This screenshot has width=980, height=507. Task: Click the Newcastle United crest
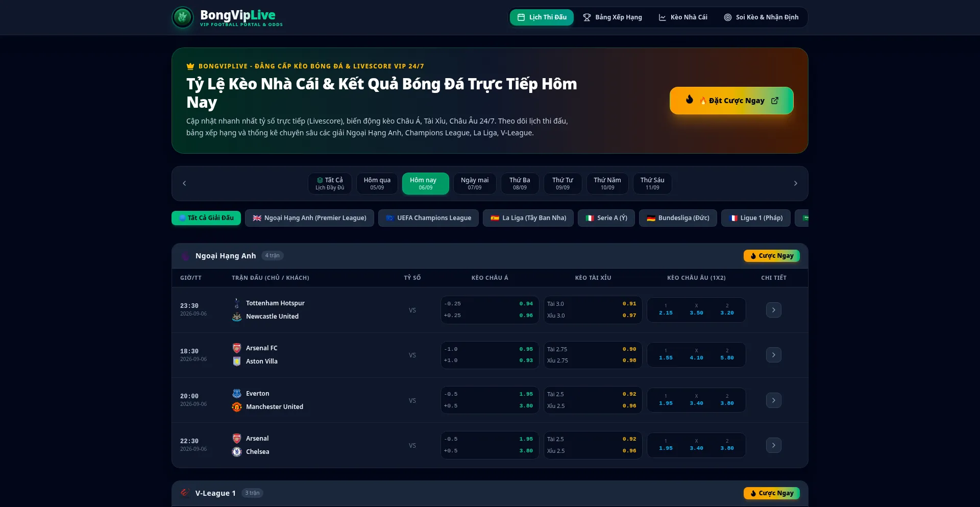(x=237, y=317)
